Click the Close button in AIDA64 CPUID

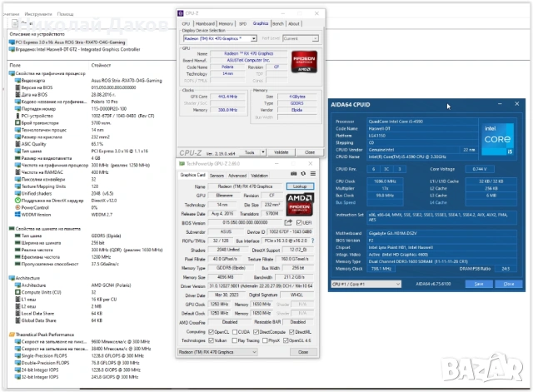509,284
